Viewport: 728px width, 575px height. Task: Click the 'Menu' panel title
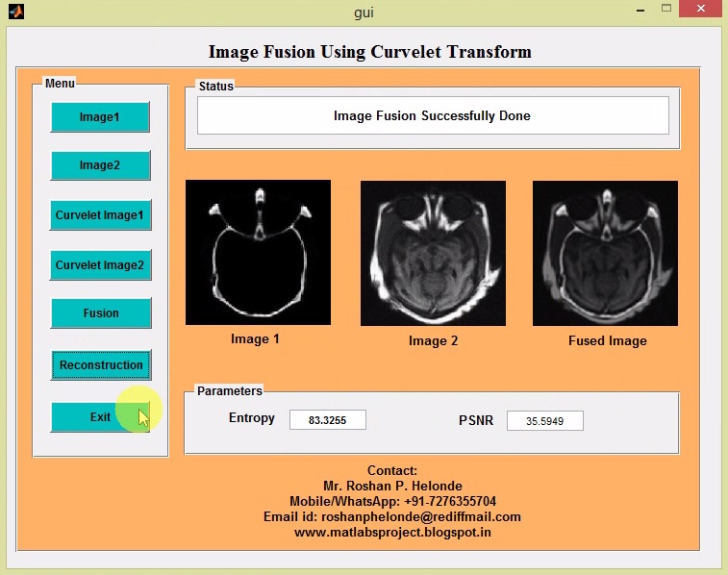tap(60, 84)
